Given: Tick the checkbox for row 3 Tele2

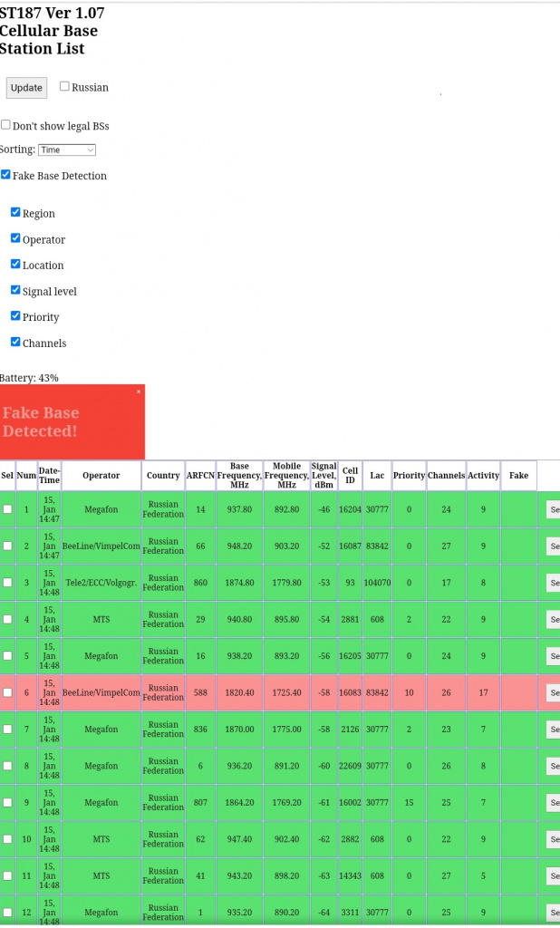Looking at the screenshot, I should pyautogui.click(x=7, y=583).
